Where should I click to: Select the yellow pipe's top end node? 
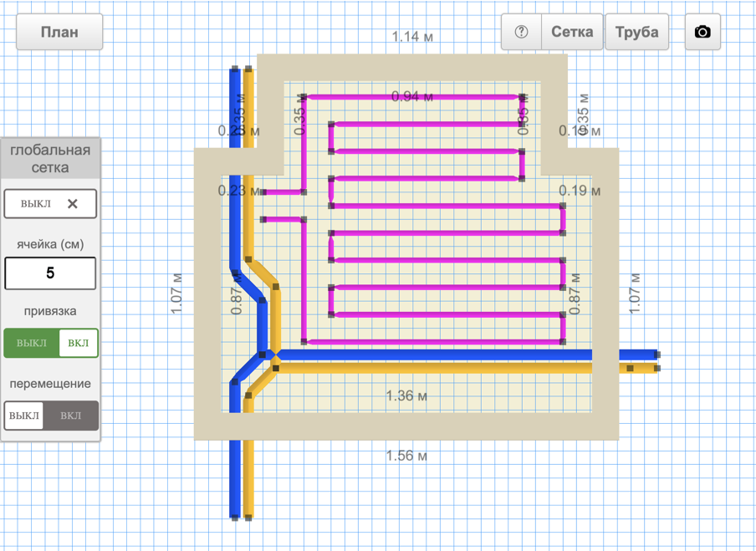point(248,70)
